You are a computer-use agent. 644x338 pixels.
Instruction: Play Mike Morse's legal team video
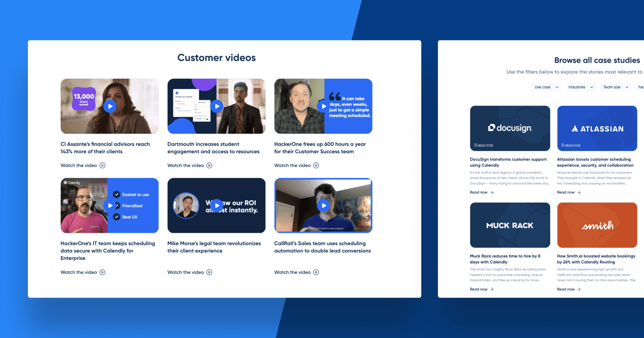click(x=216, y=205)
